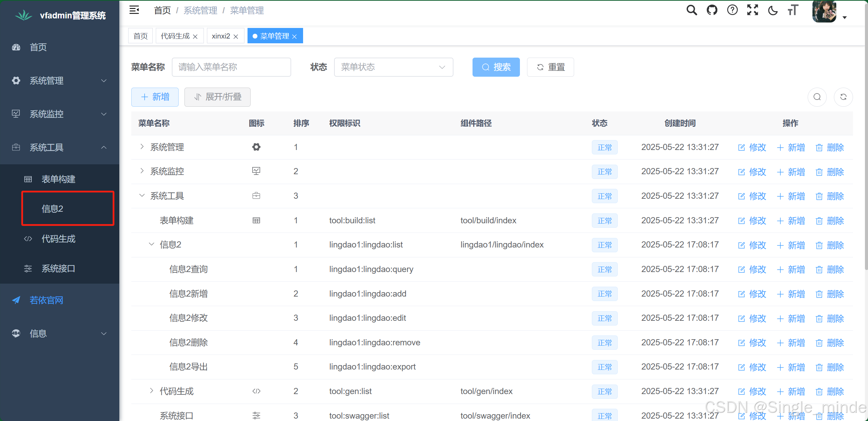
Task: Focus the 菜单名称 input field
Action: tap(231, 67)
